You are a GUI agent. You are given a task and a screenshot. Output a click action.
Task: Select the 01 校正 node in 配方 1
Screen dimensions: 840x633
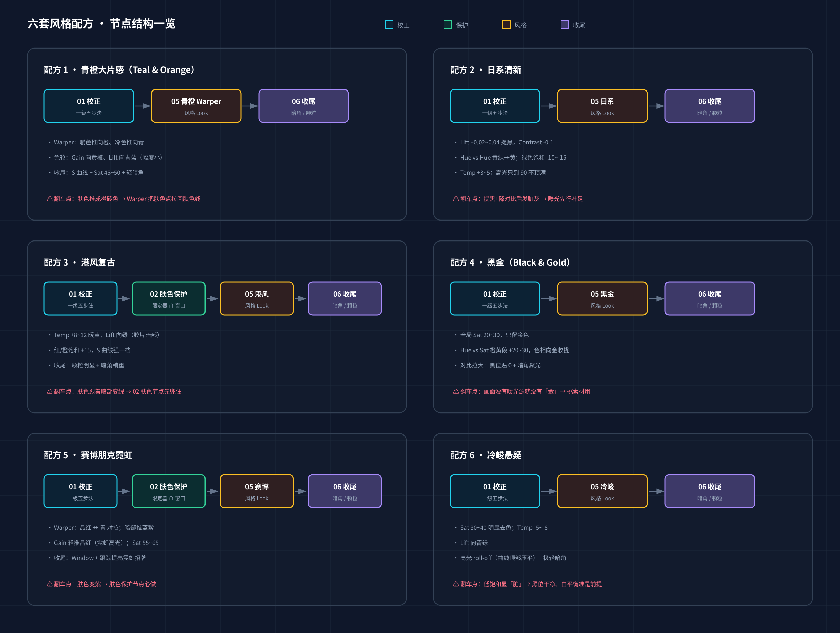click(x=89, y=106)
